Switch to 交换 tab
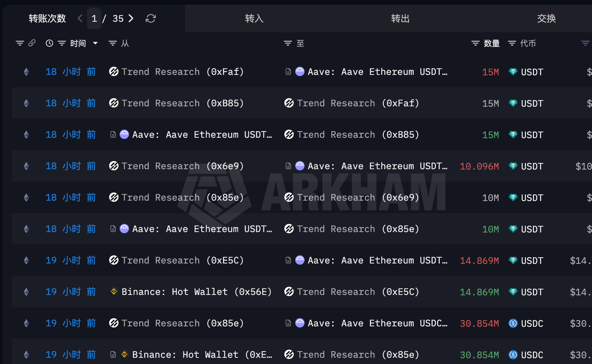 click(546, 18)
